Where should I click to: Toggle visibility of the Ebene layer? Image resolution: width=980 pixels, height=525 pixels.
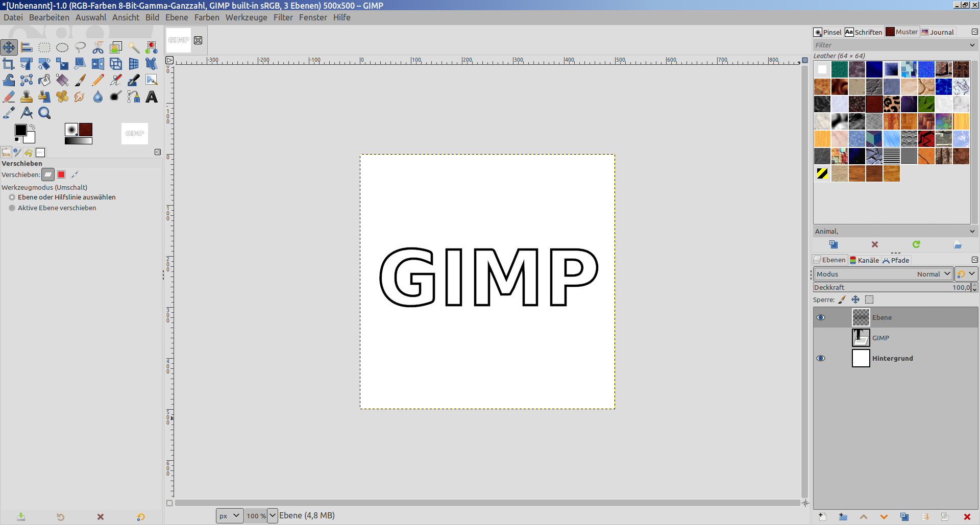821,317
